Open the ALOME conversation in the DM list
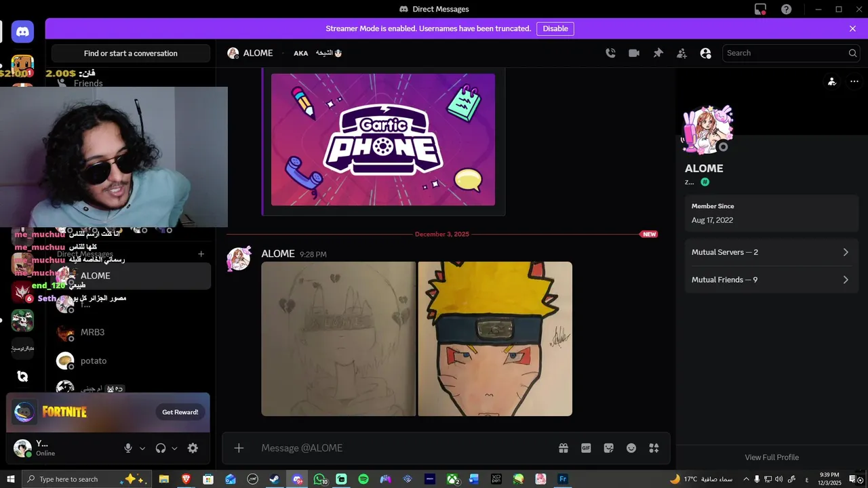The image size is (868, 488). (x=132, y=276)
